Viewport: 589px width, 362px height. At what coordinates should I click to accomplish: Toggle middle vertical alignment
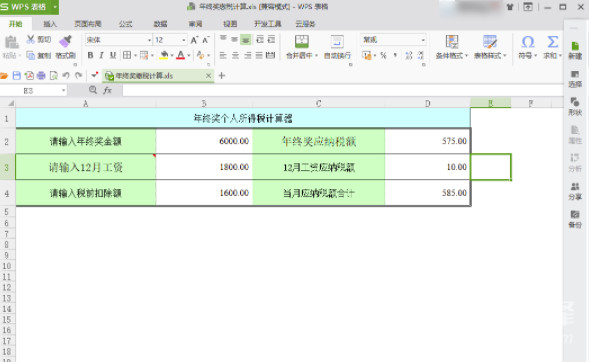[x=234, y=39]
